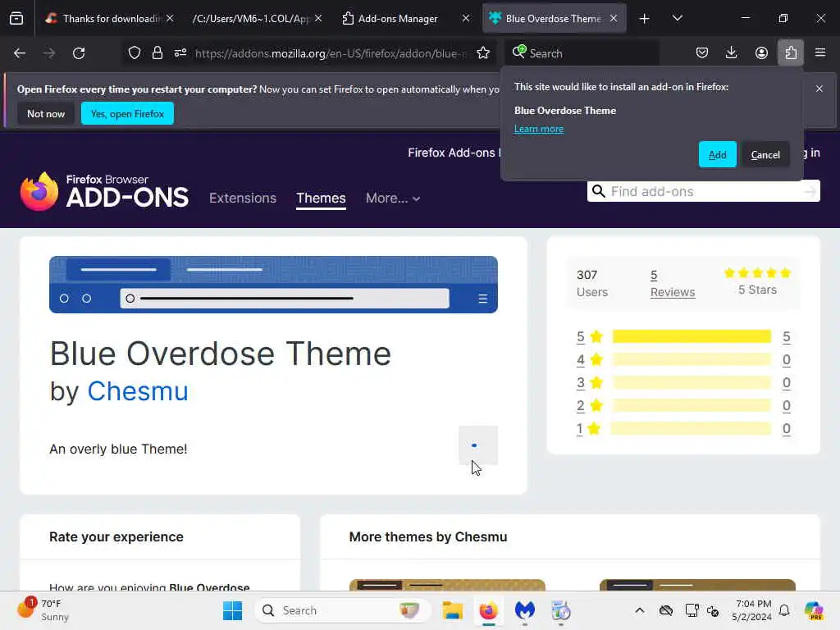Open Malwarebytes from the taskbar
The width and height of the screenshot is (840, 630).
(x=524, y=610)
